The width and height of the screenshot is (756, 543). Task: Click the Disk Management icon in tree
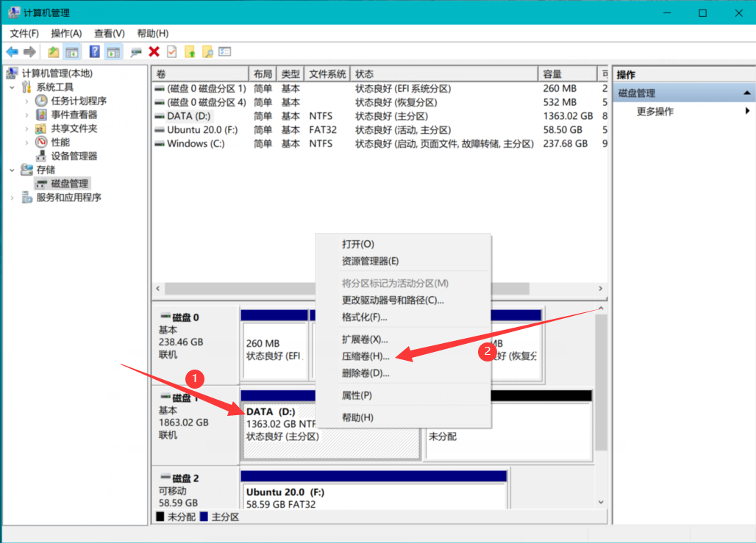click(x=41, y=184)
